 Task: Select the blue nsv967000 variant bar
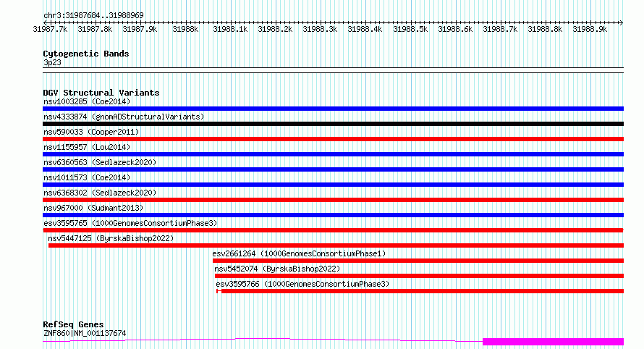point(333,215)
